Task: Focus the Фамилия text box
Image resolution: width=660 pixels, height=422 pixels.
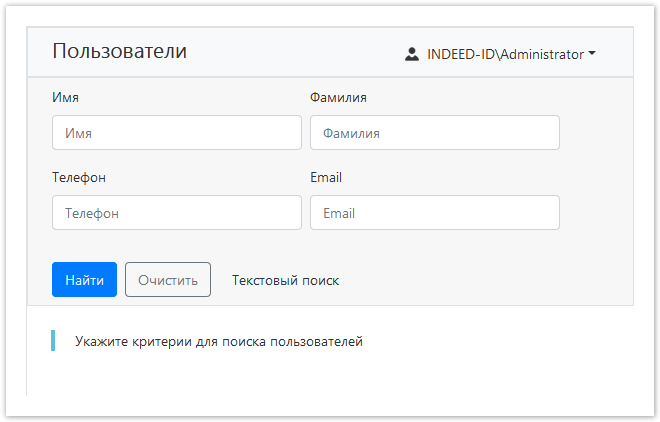Action: [434, 132]
